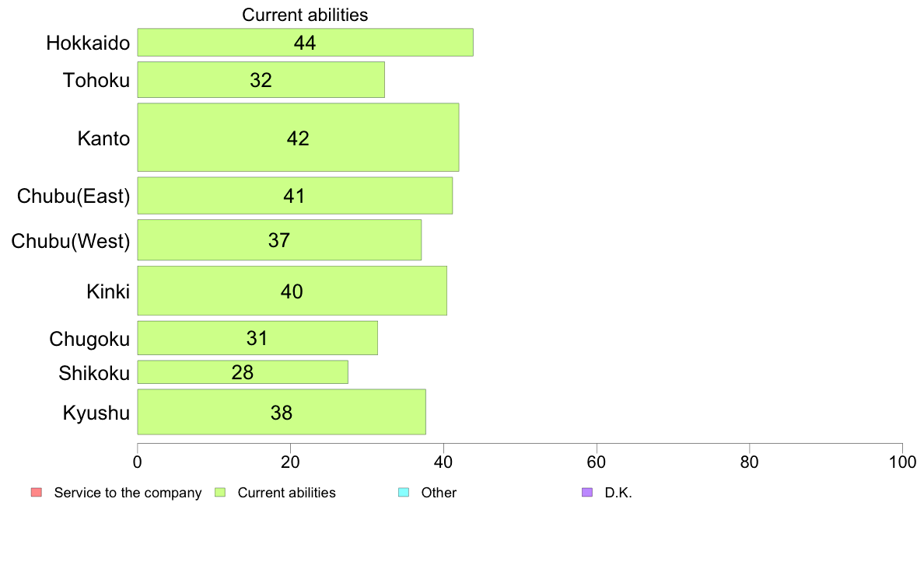Click the cyan Other legend swatch
The height and width of the screenshot is (572, 924).
click(x=404, y=493)
